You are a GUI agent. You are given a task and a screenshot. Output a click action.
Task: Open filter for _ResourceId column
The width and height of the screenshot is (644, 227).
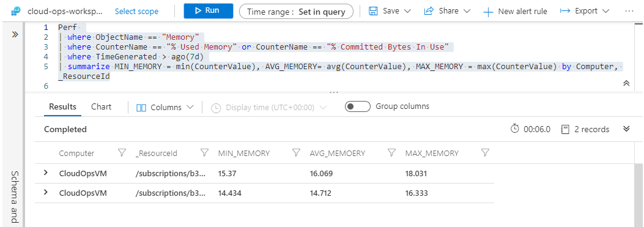pyautogui.click(x=204, y=153)
